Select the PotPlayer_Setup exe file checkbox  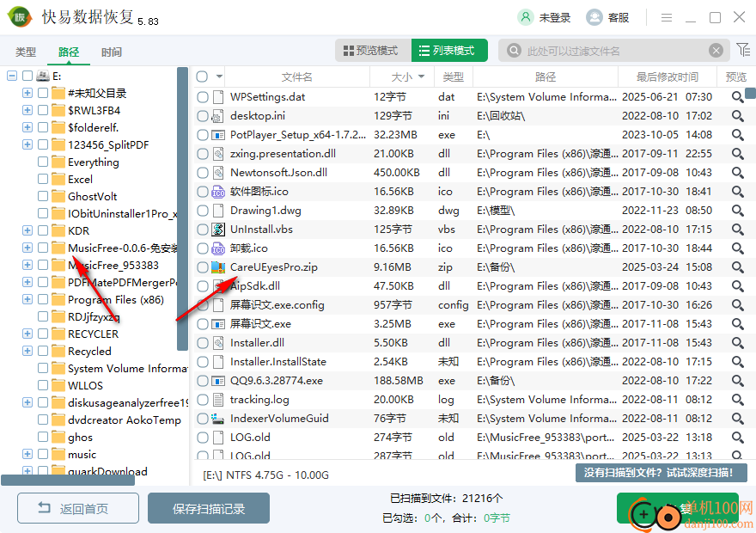pos(203,135)
